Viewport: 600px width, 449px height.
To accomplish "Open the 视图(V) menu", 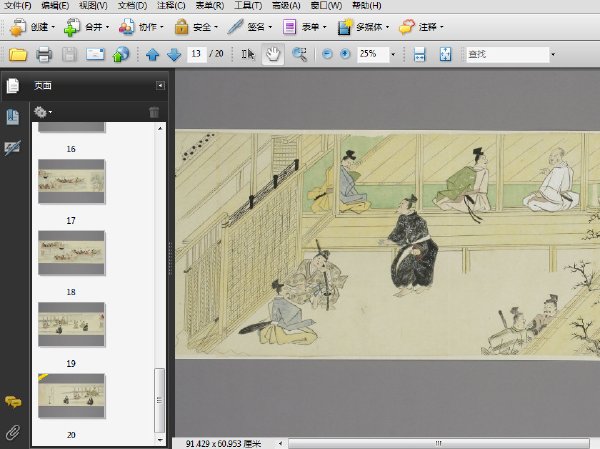I will pos(93,6).
